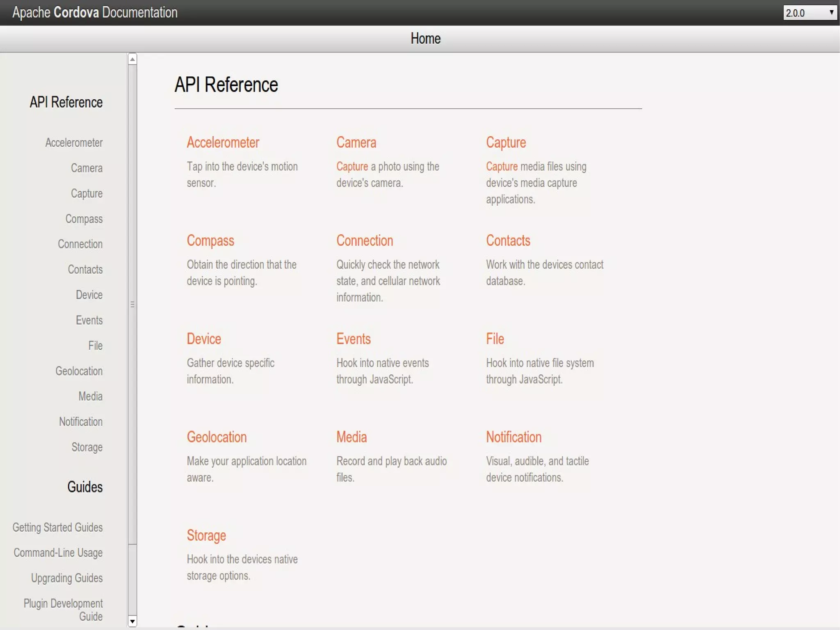840x630 pixels.
Task: Go to Home in the top bar
Action: pyautogui.click(x=425, y=39)
